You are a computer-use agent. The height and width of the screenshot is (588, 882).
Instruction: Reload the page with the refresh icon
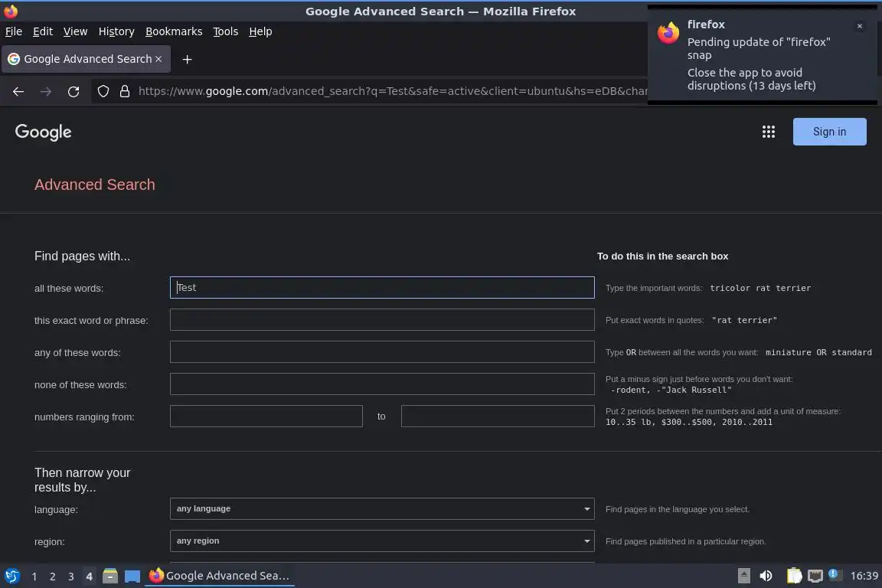(x=73, y=91)
